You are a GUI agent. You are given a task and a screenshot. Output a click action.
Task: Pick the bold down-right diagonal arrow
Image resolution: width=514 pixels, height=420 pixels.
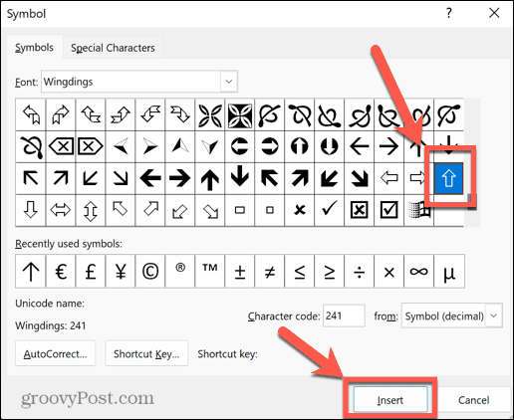(x=359, y=178)
